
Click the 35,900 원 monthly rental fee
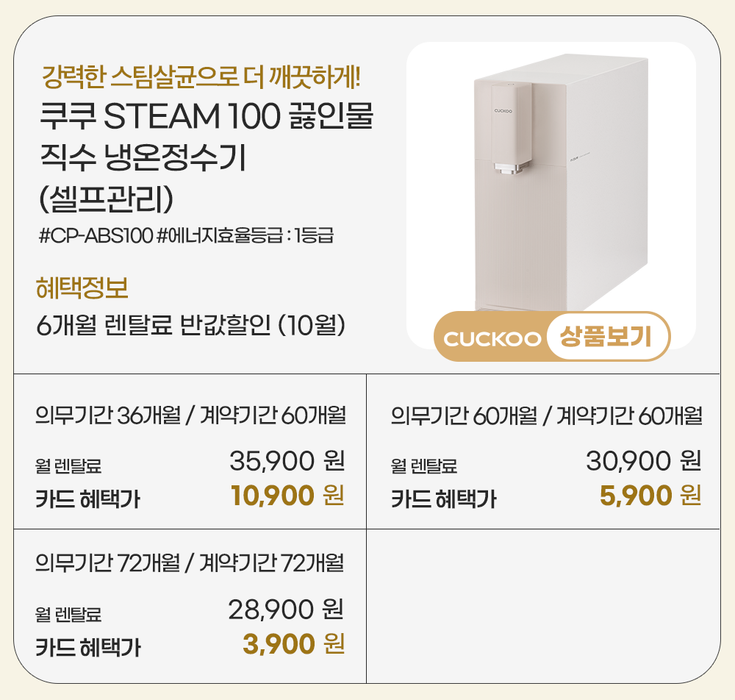[x=287, y=461]
